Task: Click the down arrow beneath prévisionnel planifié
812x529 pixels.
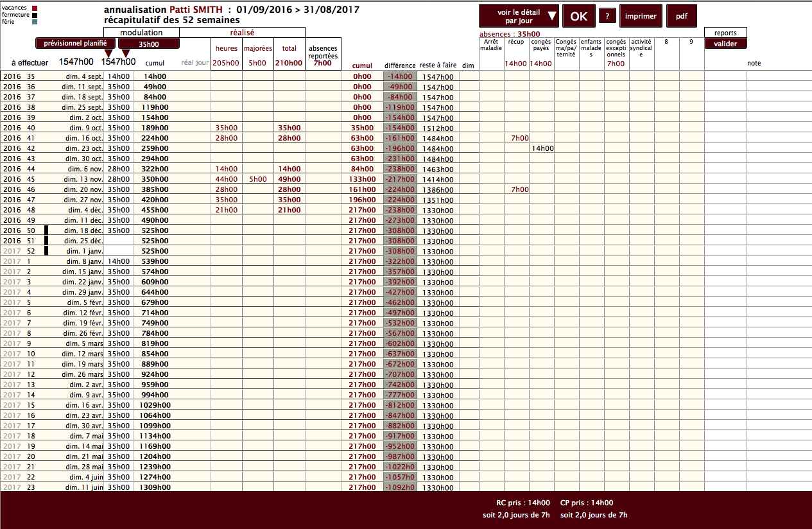Action: point(108,53)
